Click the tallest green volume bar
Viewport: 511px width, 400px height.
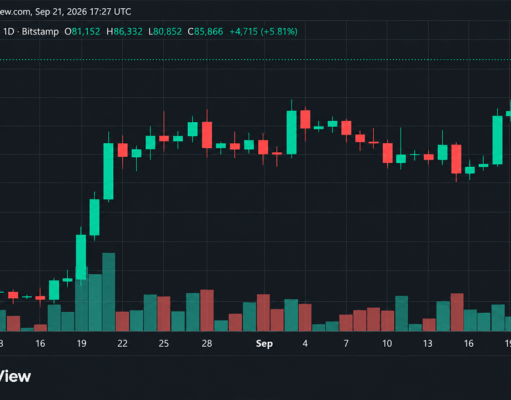pos(109,292)
